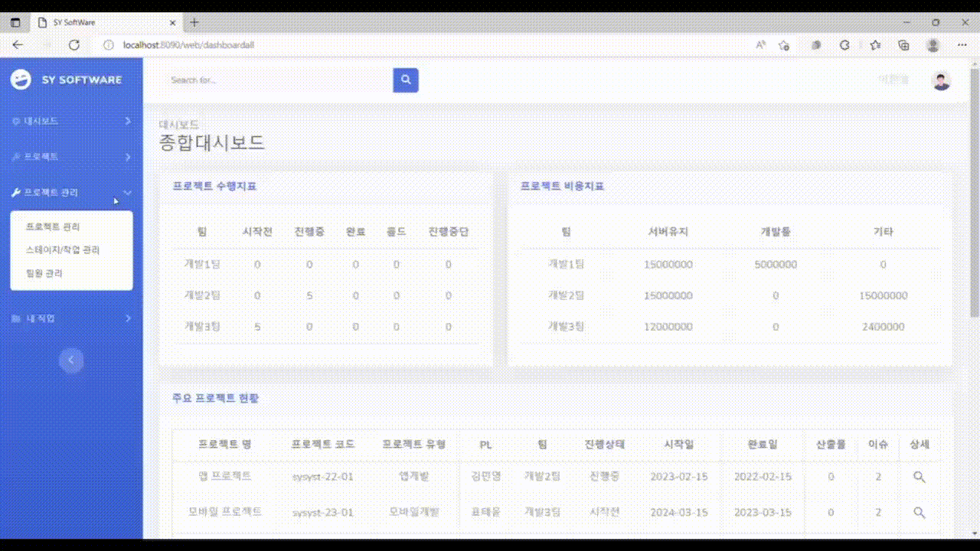Click the tab actions icon at top left
The width and height of the screenshot is (980, 551).
pyautogui.click(x=15, y=22)
